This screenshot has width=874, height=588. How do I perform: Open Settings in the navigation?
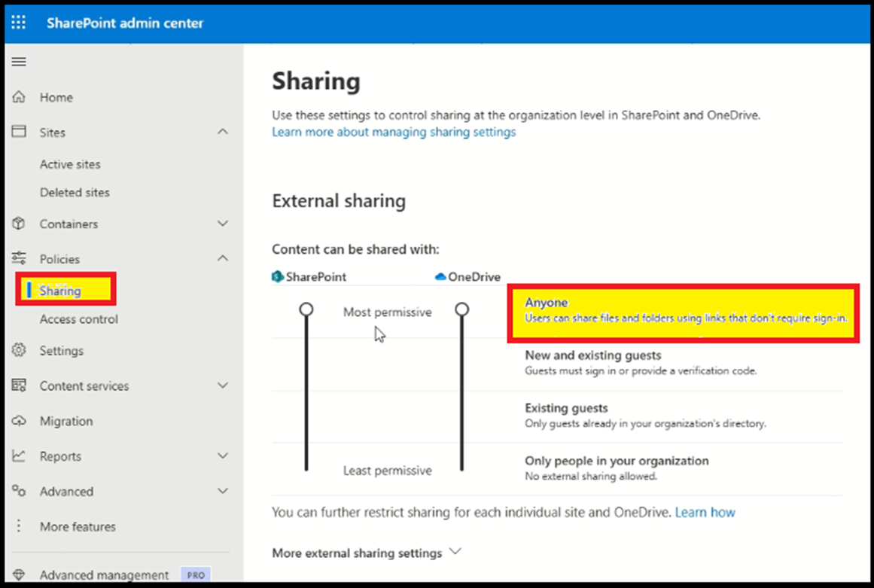61,351
